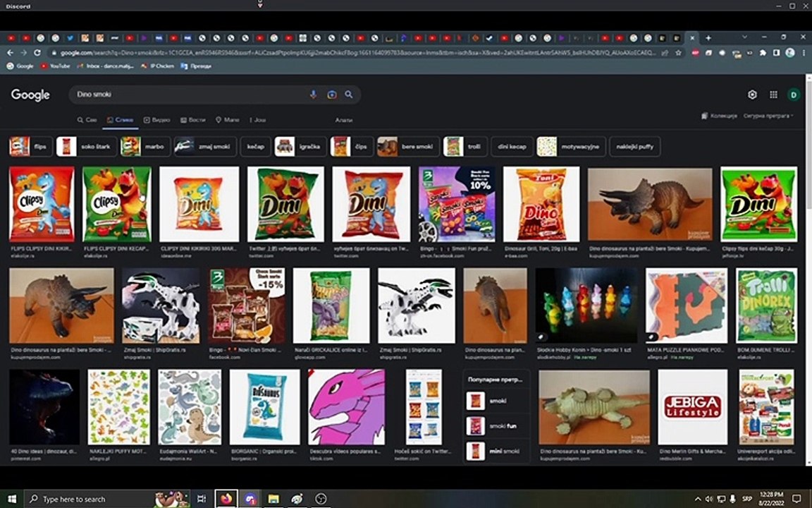Click the volume icon in system tray

point(709,499)
